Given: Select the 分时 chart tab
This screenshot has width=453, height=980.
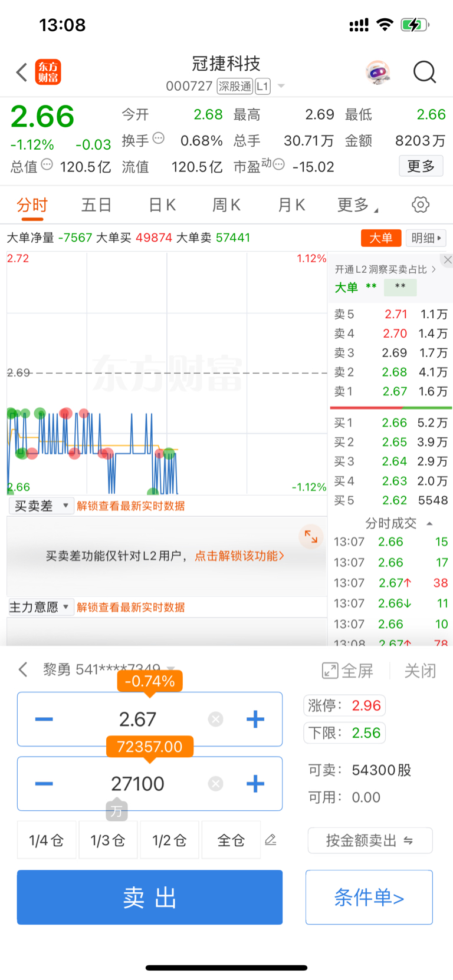Looking at the screenshot, I should pos(32,205).
